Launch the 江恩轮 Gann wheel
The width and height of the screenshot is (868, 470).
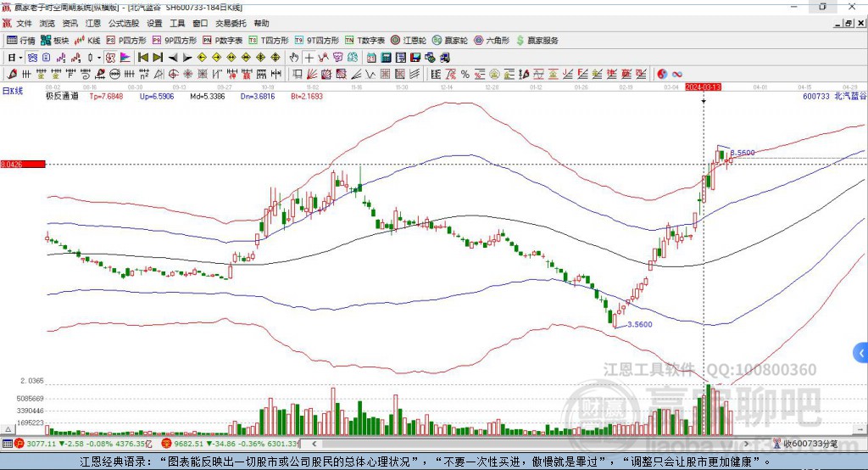[x=409, y=41]
